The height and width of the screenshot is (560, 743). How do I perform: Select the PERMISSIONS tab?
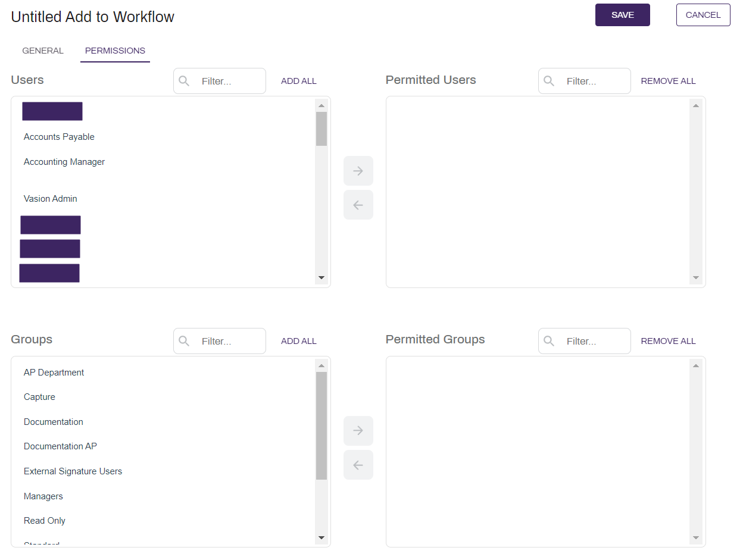pos(115,51)
